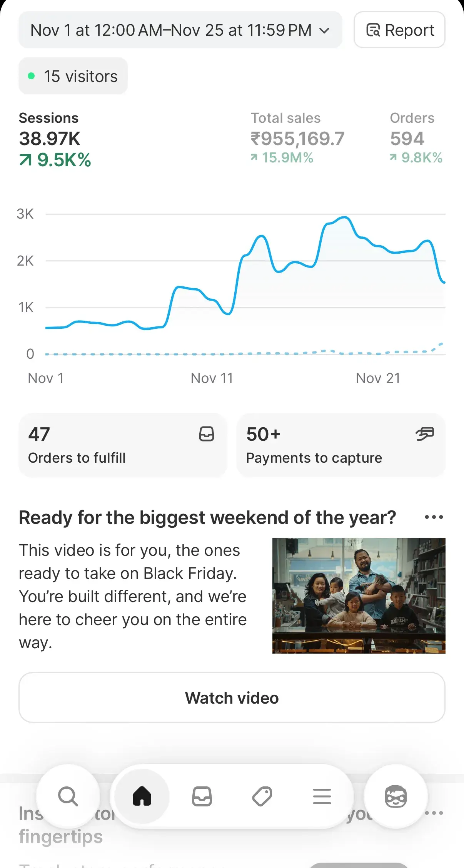Open the Home tab
The image size is (464, 868).
click(x=142, y=796)
